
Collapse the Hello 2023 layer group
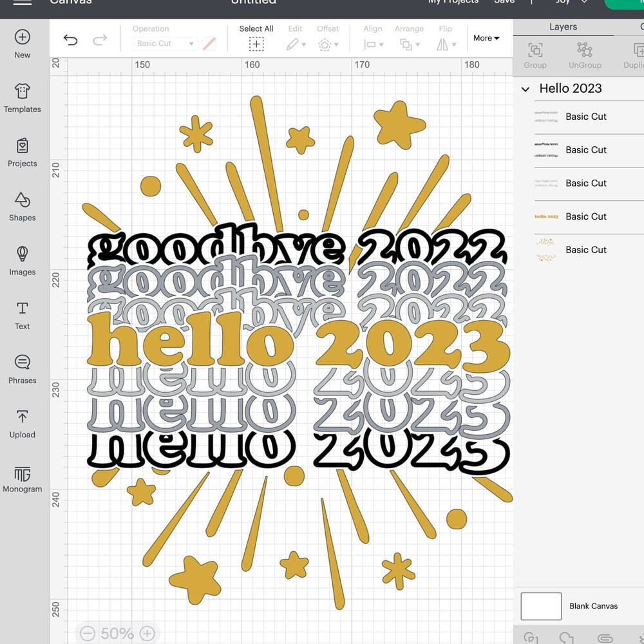point(526,89)
